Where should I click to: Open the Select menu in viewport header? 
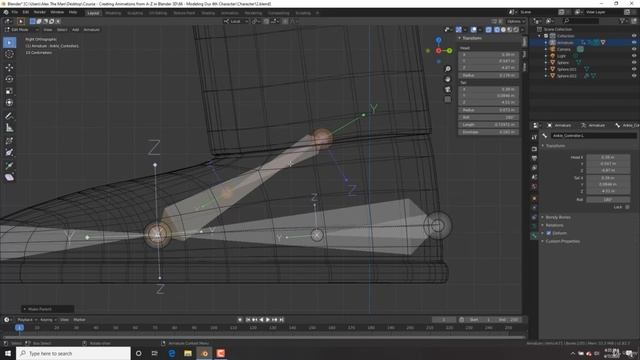(62, 30)
